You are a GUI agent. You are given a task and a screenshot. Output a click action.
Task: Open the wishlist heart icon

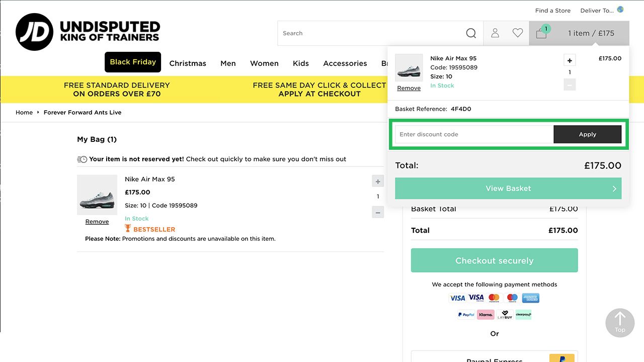click(518, 33)
